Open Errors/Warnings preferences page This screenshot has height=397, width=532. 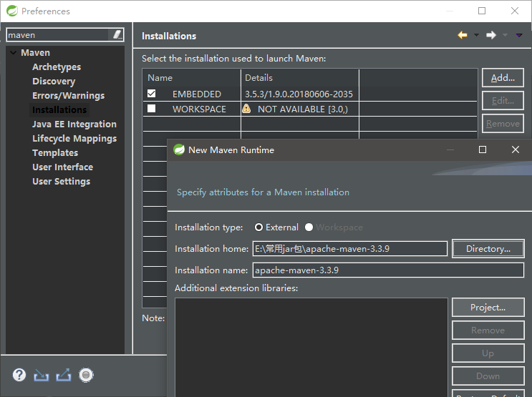(x=69, y=96)
